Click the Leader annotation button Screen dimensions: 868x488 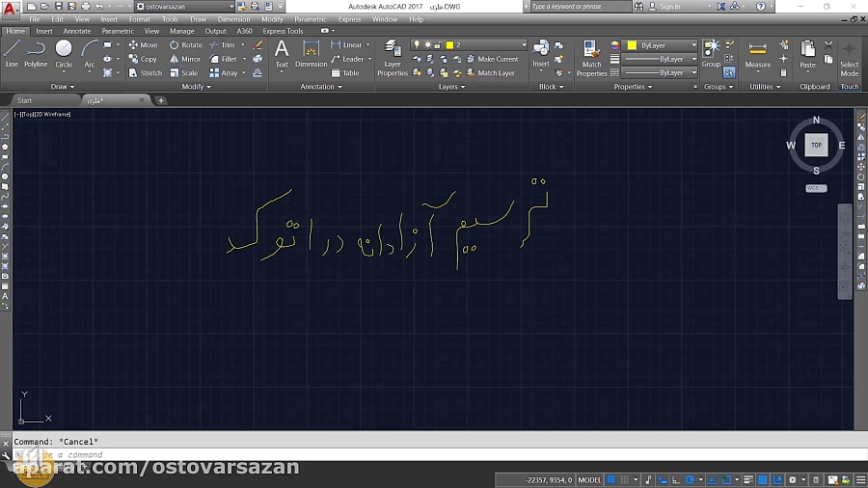tap(347, 59)
